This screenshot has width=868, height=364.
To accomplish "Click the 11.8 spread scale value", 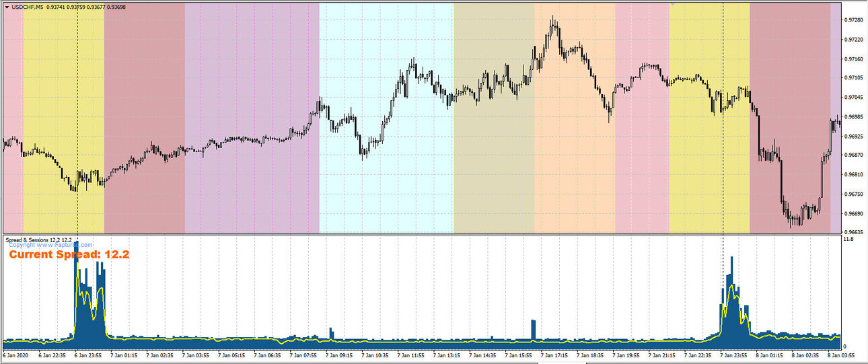I will pyautogui.click(x=848, y=239).
